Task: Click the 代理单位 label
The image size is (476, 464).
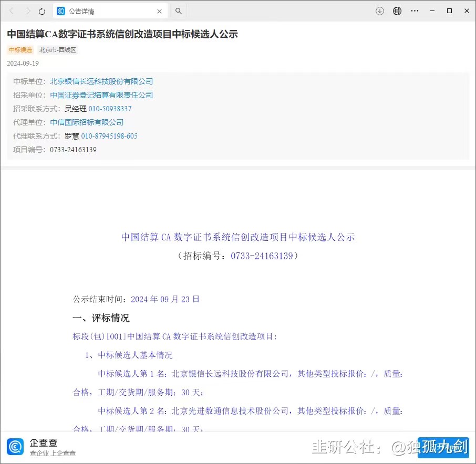Action: (x=29, y=122)
